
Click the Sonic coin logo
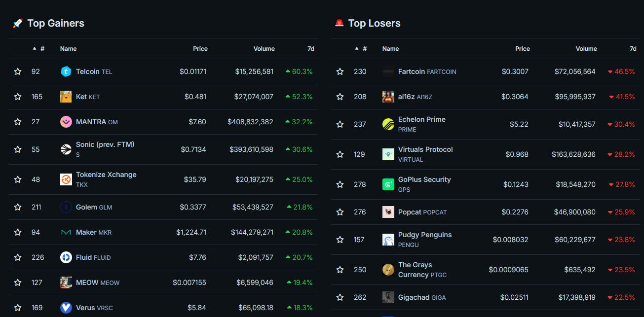[66, 149]
